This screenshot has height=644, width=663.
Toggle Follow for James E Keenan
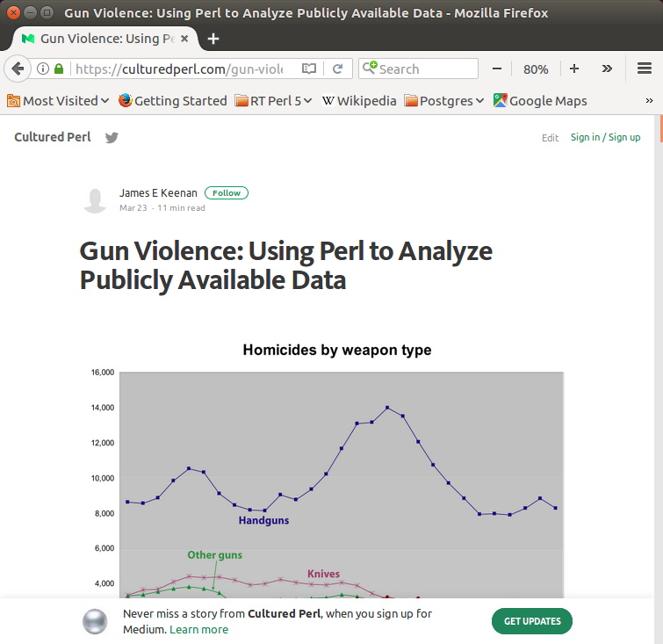227,193
